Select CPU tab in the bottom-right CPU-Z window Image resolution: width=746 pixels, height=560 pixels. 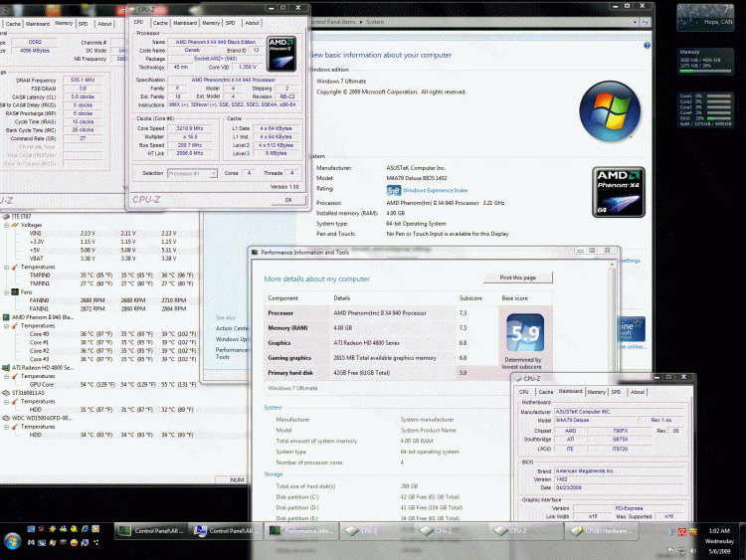coord(524,392)
